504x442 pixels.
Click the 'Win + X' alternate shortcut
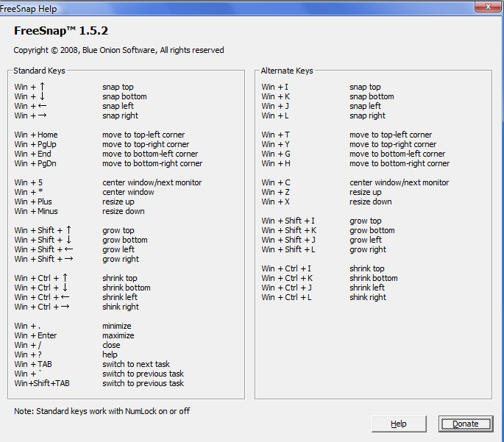275,202
